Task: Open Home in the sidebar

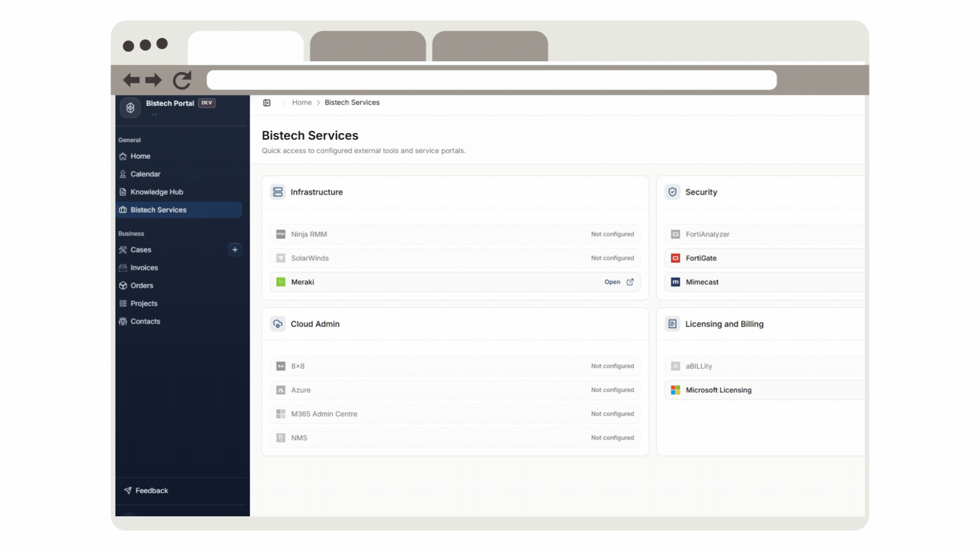Action: (x=179, y=156)
